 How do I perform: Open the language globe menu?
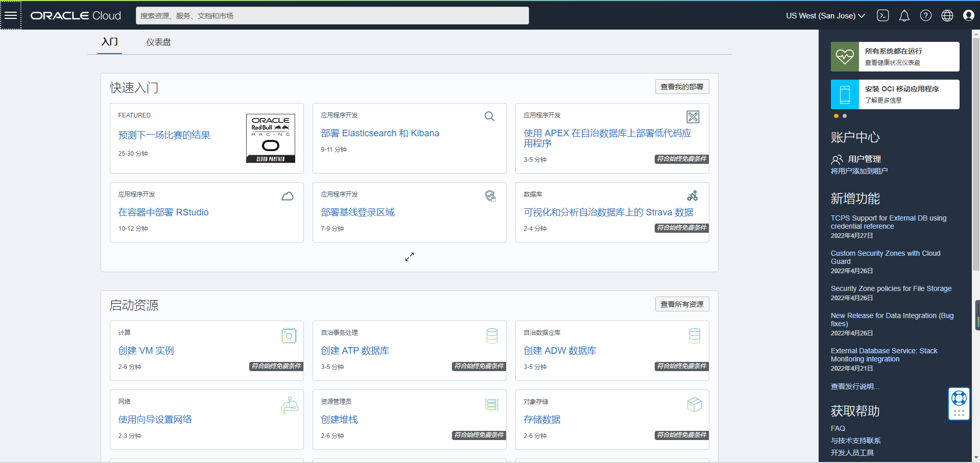point(947,16)
